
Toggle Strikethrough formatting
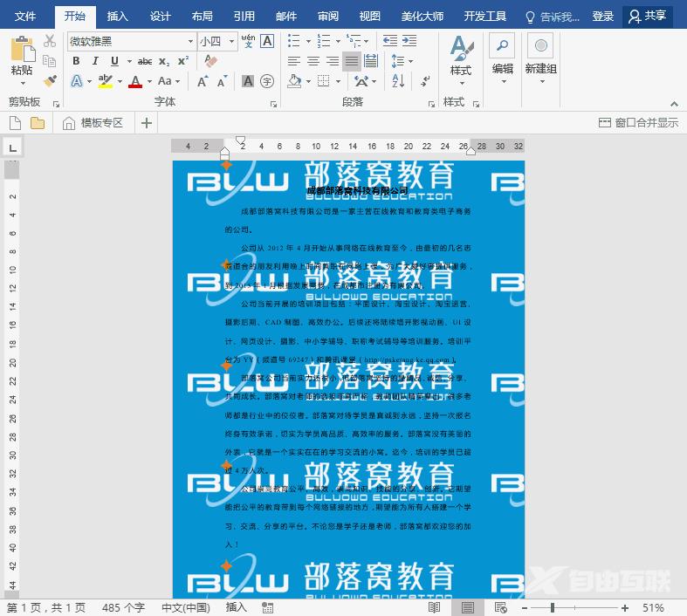click(145, 61)
